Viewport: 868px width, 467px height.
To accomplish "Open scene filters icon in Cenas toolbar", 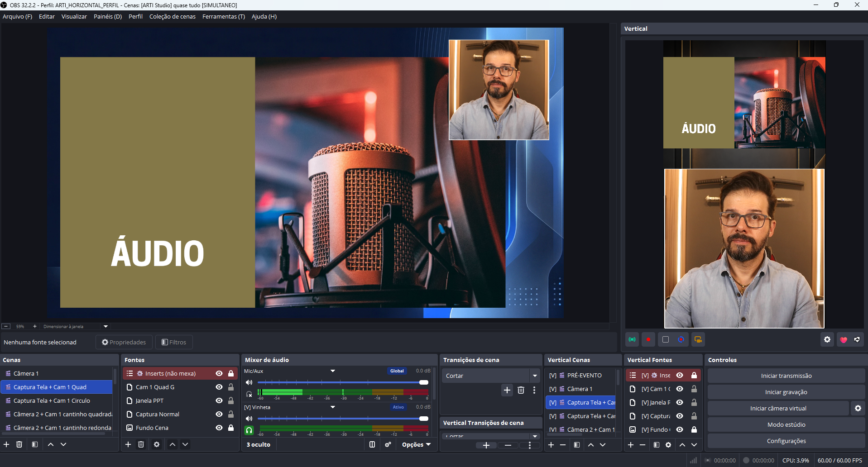I will point(34,444).
